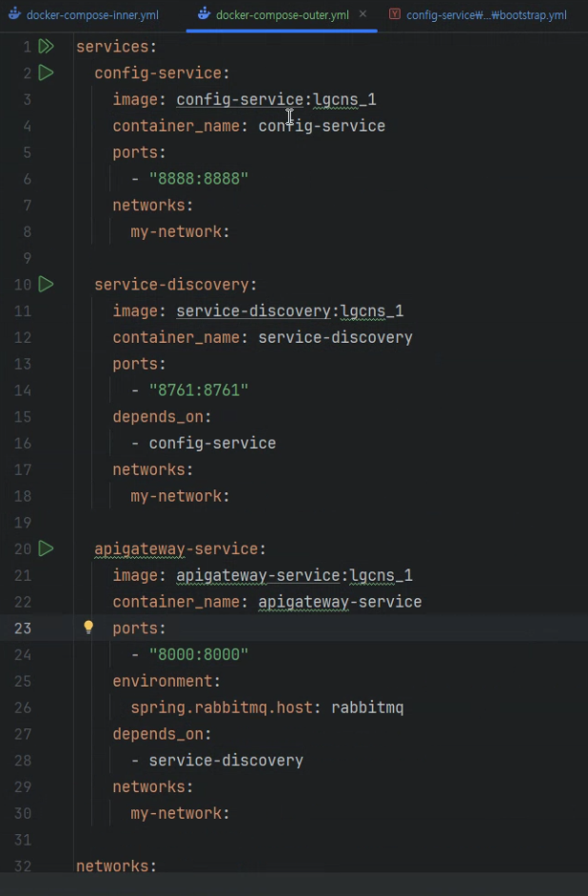This screenshot has width=588, height=896.
Task: Click the top-level 'networks:' key on line 32
Action: click(116, 866)
